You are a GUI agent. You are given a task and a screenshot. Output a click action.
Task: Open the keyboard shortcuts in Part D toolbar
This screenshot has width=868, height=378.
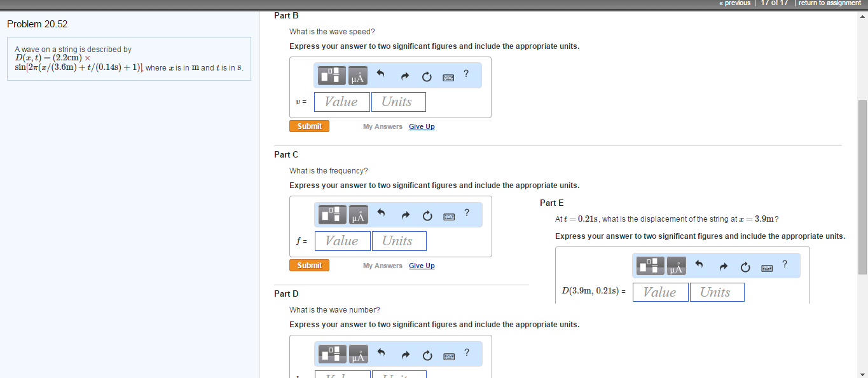(x=449, y=354)
